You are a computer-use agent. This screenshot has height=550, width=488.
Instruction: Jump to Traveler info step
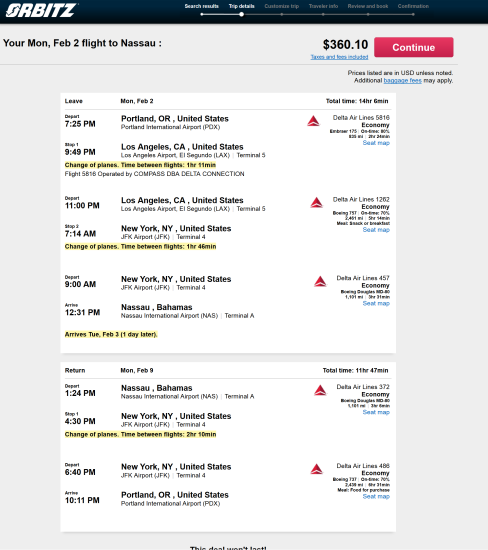click(x=323, y=6)
